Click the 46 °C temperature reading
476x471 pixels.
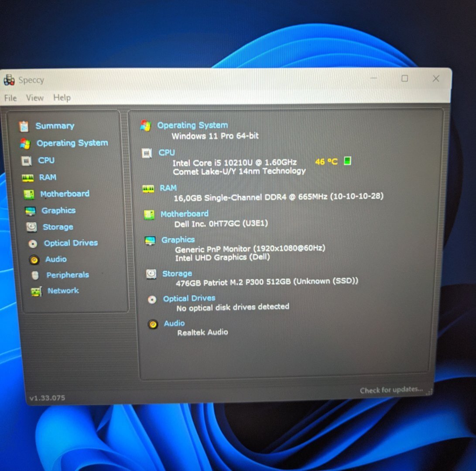click(x=326, y=161)
